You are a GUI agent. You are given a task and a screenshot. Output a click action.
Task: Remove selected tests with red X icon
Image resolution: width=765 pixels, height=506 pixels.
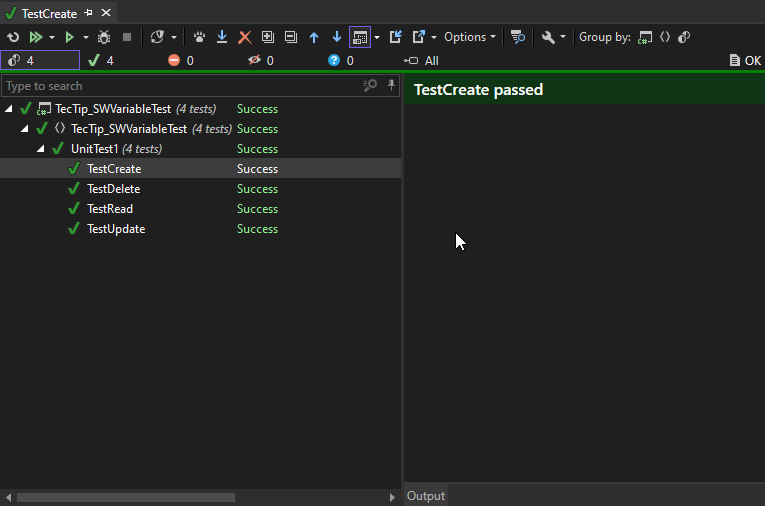click(x=244, y=37)
